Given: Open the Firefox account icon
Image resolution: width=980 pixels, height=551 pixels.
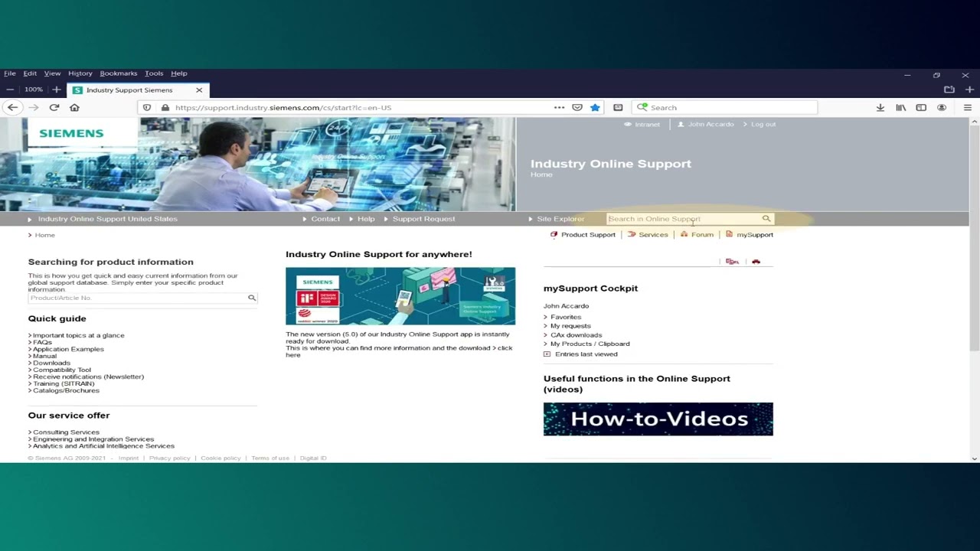Looking at the screenshot, I should (x=942, y=108).
